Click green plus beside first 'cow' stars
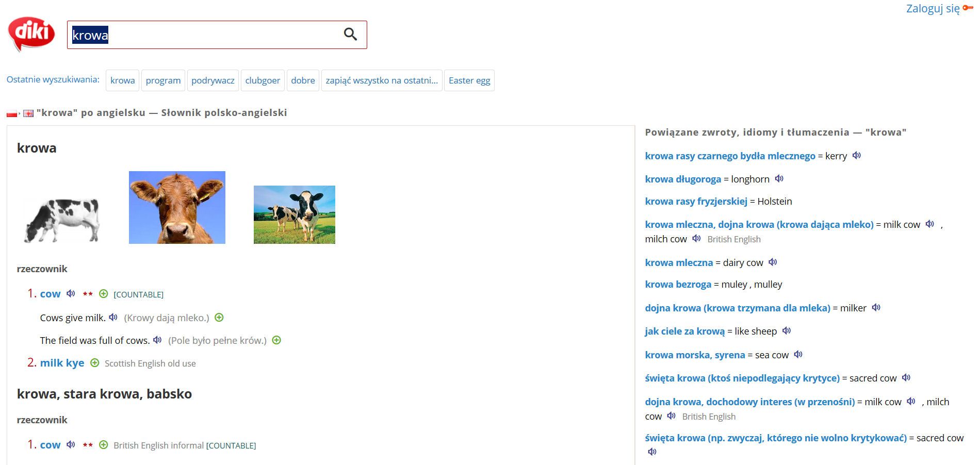 pos(103,293)
